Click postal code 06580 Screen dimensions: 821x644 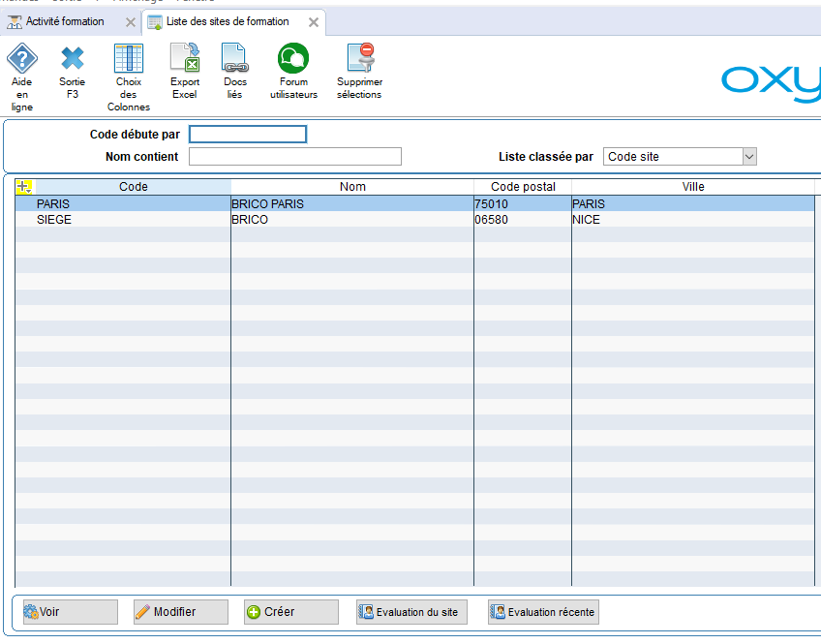tap(523, 220)
